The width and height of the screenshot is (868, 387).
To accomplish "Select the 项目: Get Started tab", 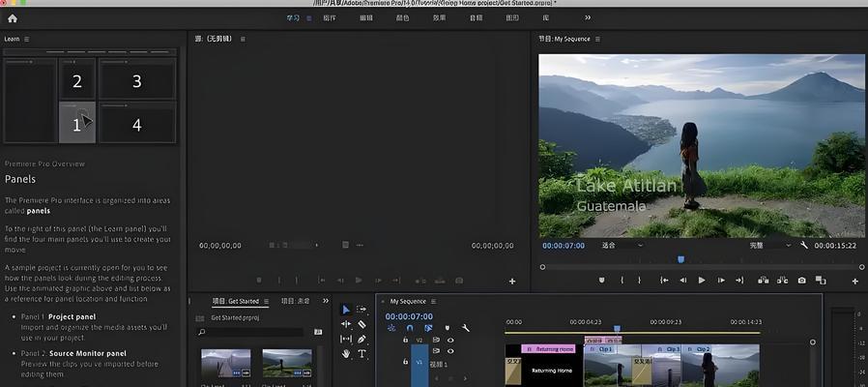I will coord(236,301).
